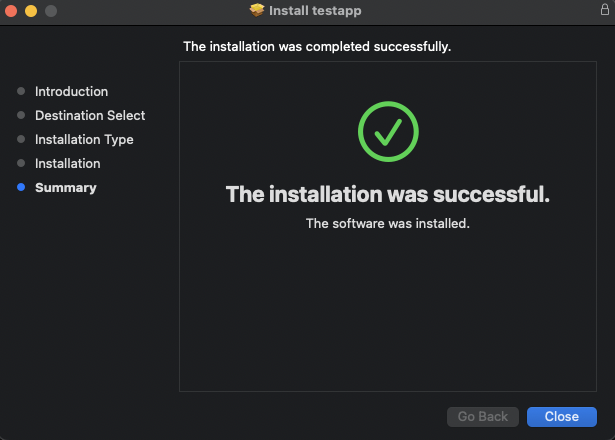Screen dimensions: 615x440
Task: Close the installer with red window button
Action: (11, 11)
